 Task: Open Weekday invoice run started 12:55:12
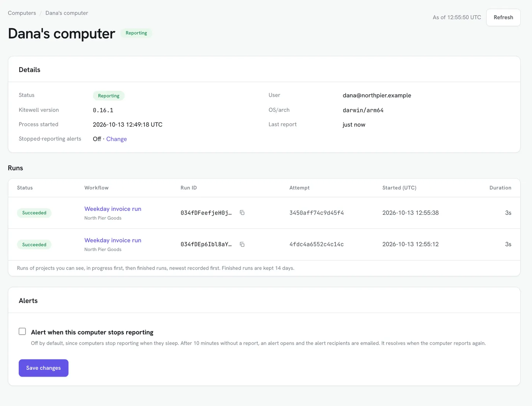pyautogui.click(x=113, y=240)
